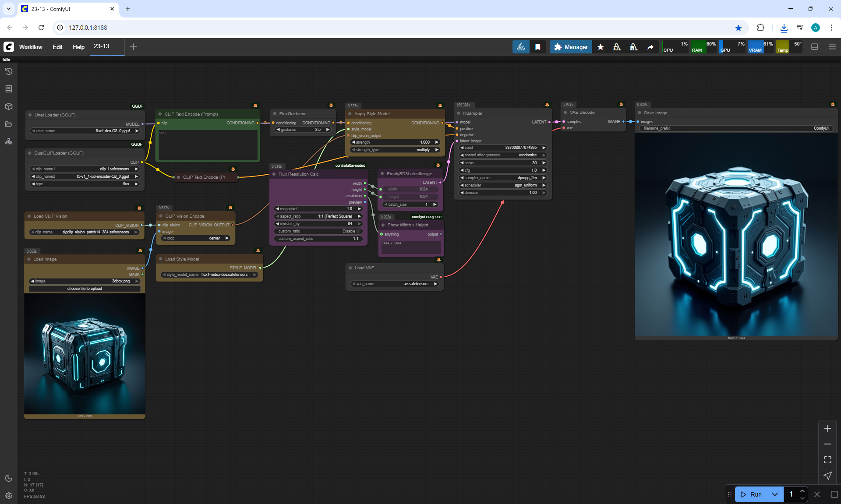Open the Workflow menu
The height and width of the screenshot is (504, 841).
click(31, 47)
